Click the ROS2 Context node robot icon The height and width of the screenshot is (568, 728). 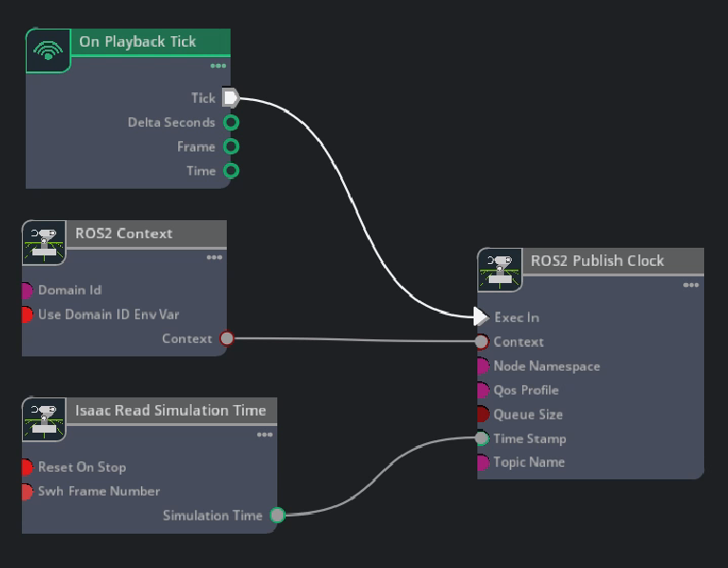pyautogui.click(x=44, y=243)
